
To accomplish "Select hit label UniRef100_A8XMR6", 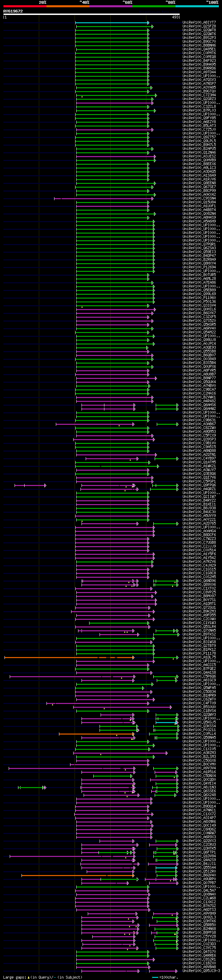I will point(199,821).
